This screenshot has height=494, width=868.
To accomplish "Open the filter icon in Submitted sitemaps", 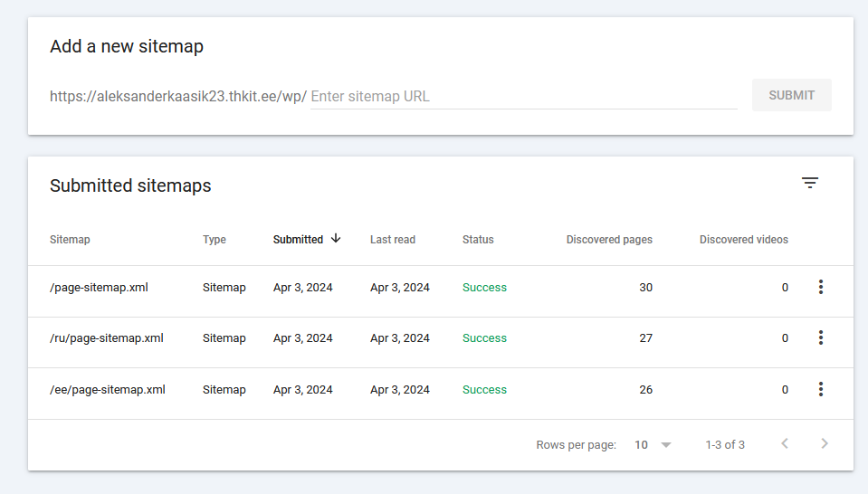I will tap(810, 183).
